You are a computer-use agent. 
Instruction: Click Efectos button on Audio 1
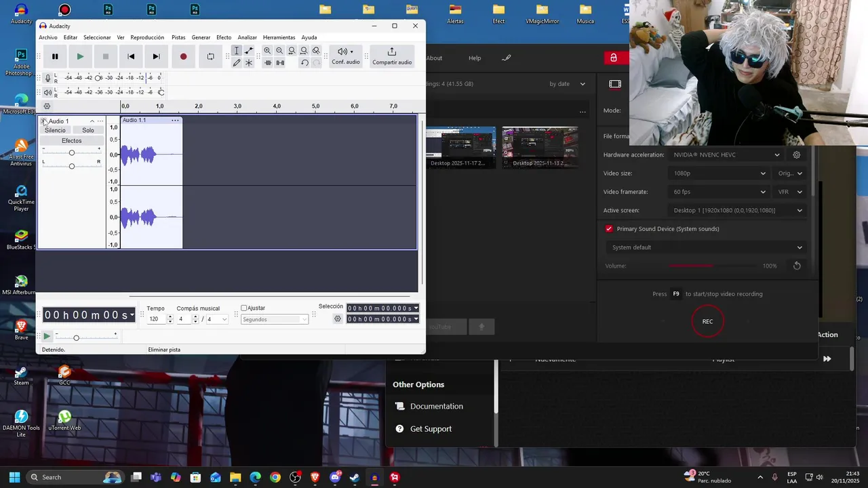(72, 141)
